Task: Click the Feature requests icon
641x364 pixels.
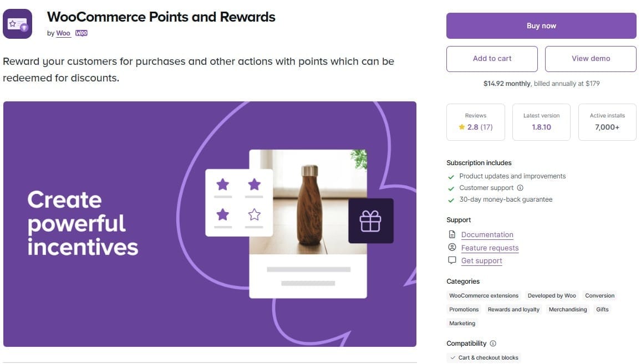Action: [452, 248]
